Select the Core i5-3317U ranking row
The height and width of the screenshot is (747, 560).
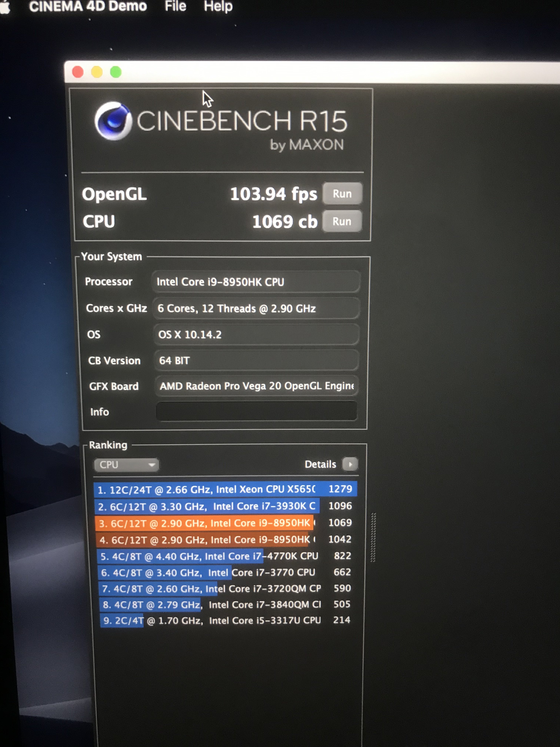pos(226,620)
